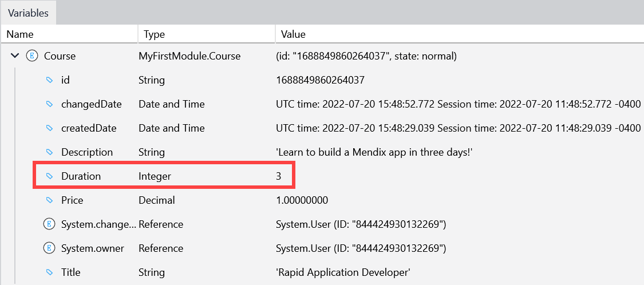Screen dimensions: 644x285
Task: Click the Decimal type of Price
Action: (156, 200)
